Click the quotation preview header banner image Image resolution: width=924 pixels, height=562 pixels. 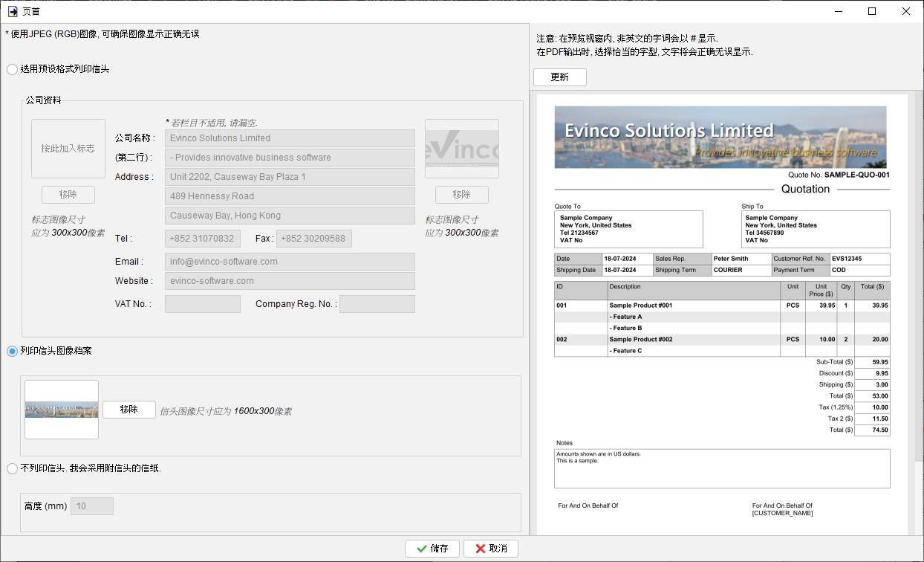point(720,138)
